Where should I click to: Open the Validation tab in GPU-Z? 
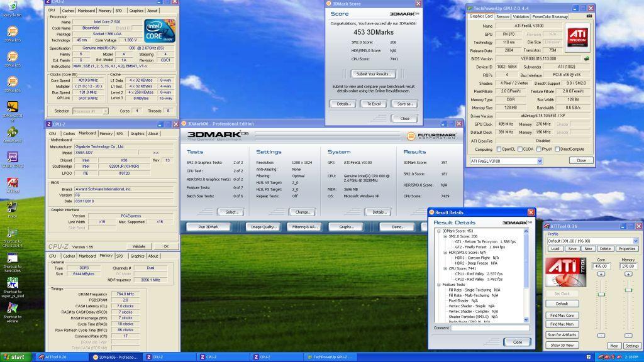pyautogui.click(x=520, y=16)
